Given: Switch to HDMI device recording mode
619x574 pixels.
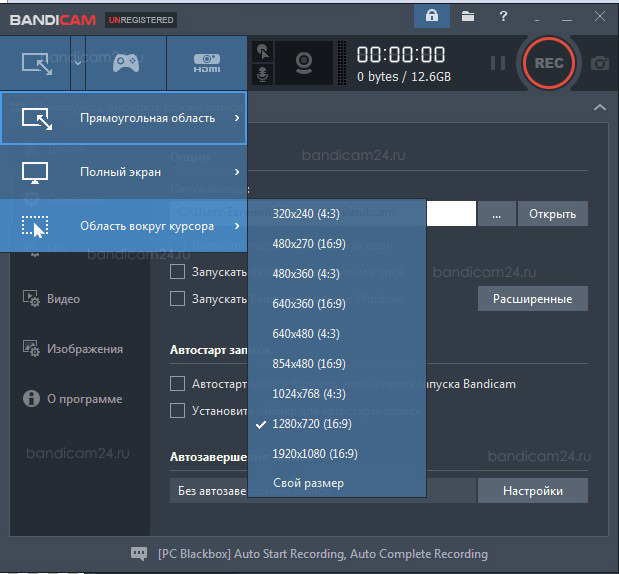Looking at the screenshot, I should 207,63.
